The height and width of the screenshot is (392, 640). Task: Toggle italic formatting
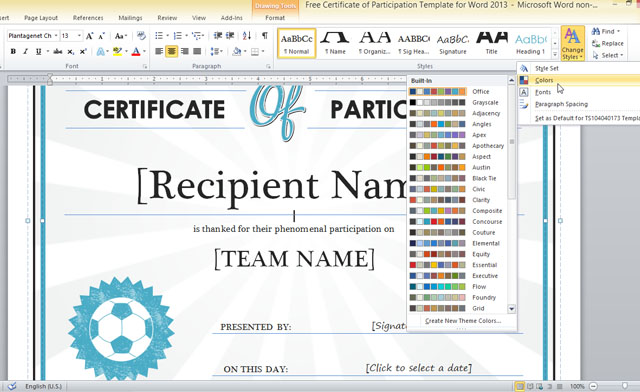(25, 51)
